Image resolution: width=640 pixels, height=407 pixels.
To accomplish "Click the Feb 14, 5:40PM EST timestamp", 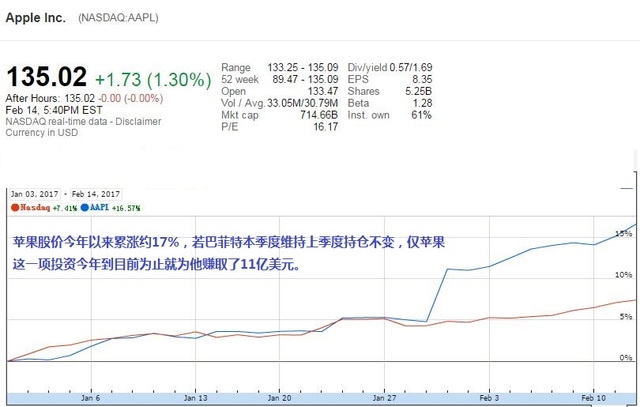I will coord(54,110).
